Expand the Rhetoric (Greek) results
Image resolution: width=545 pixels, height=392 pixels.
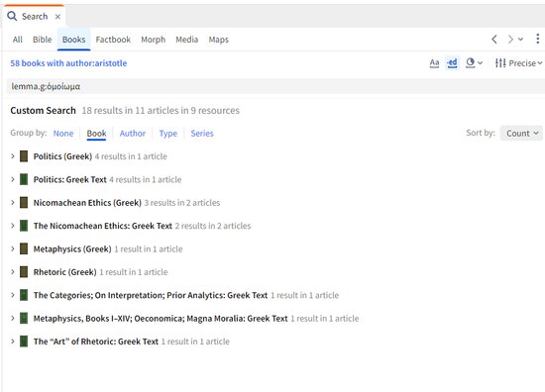[x=13, y=272]
